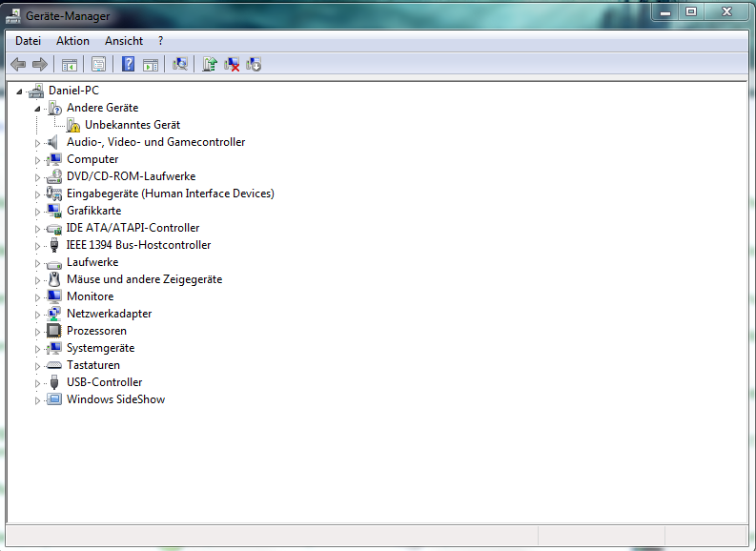Open the ? help menu
Viewport: 756px width, 551px height.
pyautogui.click(x=160, y=41)
